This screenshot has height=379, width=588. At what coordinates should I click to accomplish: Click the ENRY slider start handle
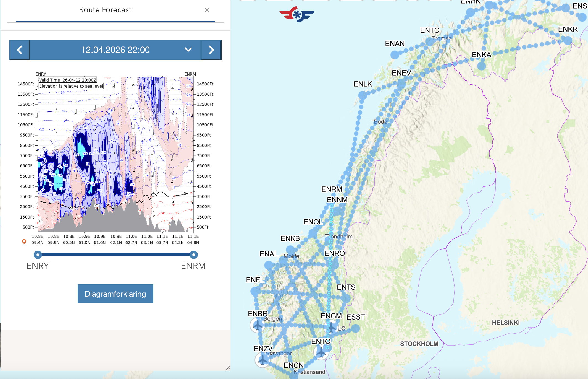pyautogui.click(x=38, y=255)
